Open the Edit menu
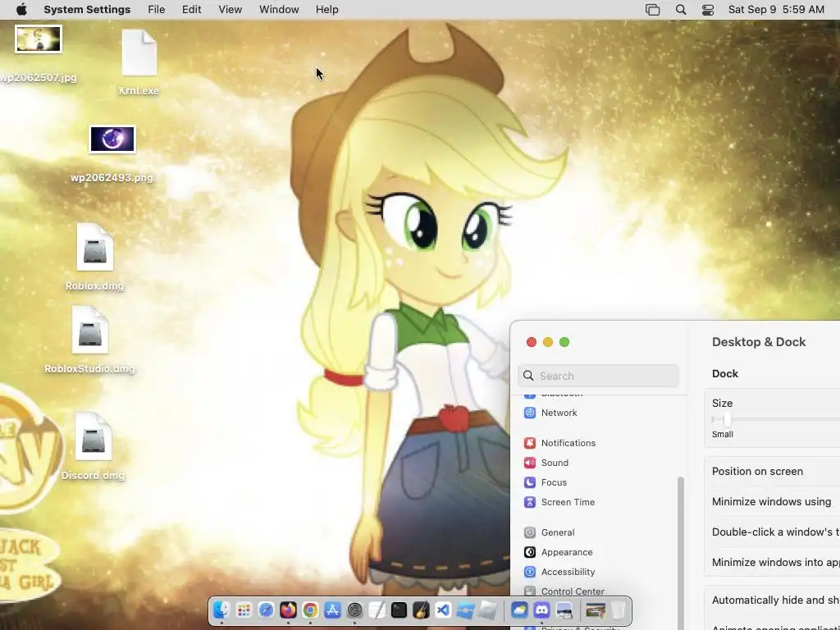Screen dimensions: 840x630 (x=191, y=10)
